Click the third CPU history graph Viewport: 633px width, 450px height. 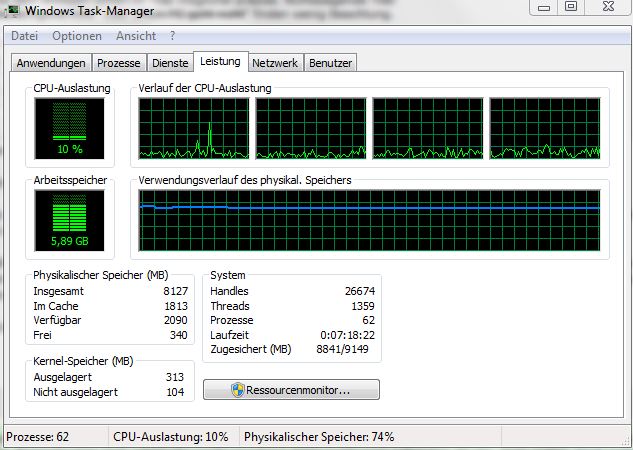[x=428, y=129]
